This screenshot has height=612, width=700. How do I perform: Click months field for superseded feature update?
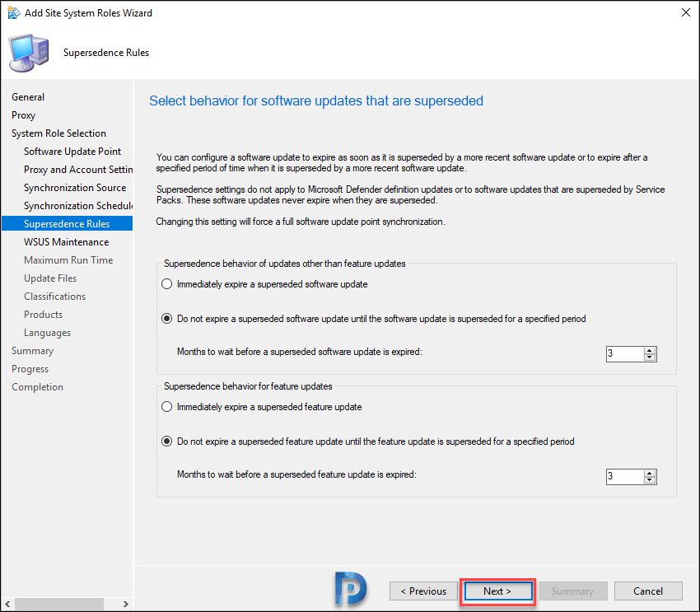tap(625, 477)
